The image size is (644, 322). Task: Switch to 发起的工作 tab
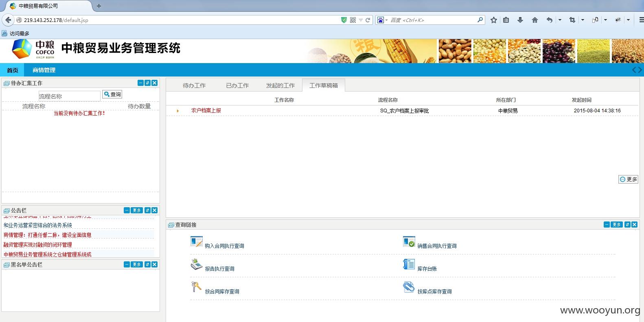click(280, 85)
